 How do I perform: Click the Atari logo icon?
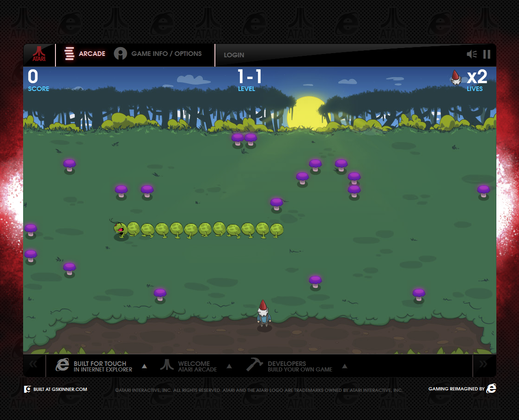click(x=39, y=55)
